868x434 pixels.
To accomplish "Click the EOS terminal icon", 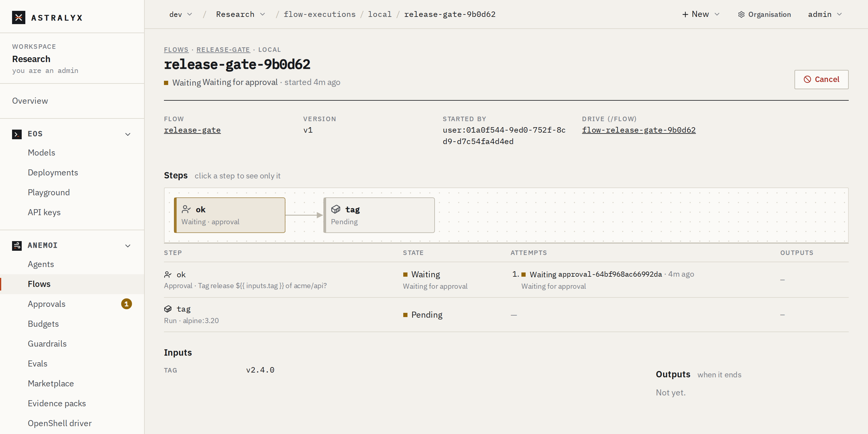I will point(17,134).
